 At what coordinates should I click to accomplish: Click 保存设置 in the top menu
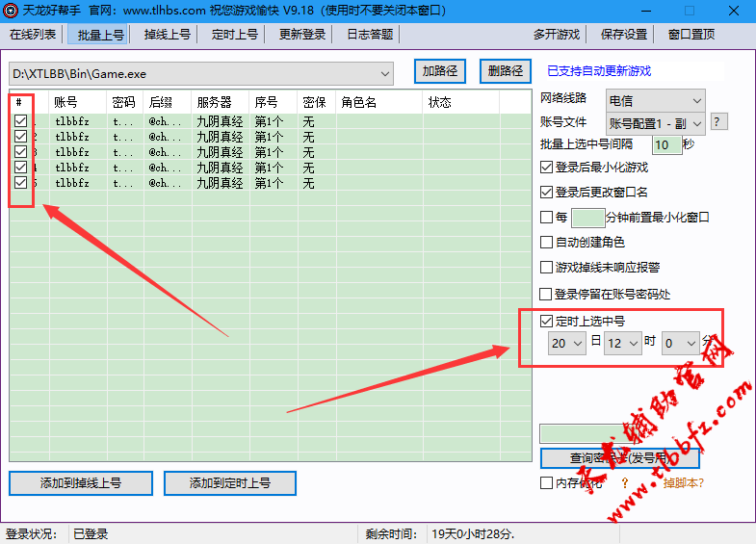pos(624,34)
